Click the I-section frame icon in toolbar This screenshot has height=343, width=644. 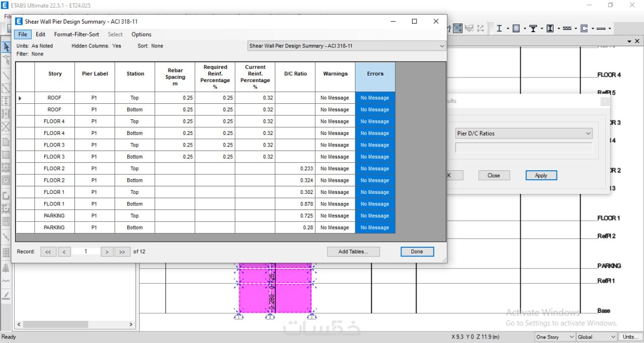[x=499, y=28]
